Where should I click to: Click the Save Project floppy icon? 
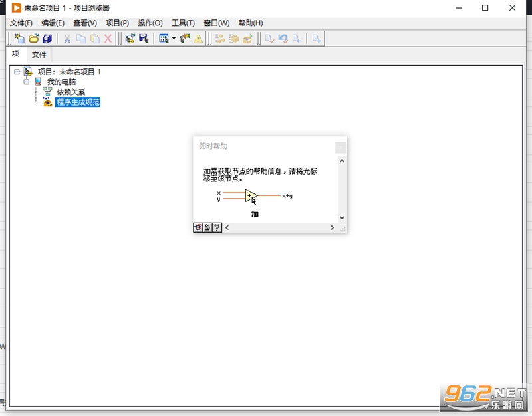(x=144, y=39)
